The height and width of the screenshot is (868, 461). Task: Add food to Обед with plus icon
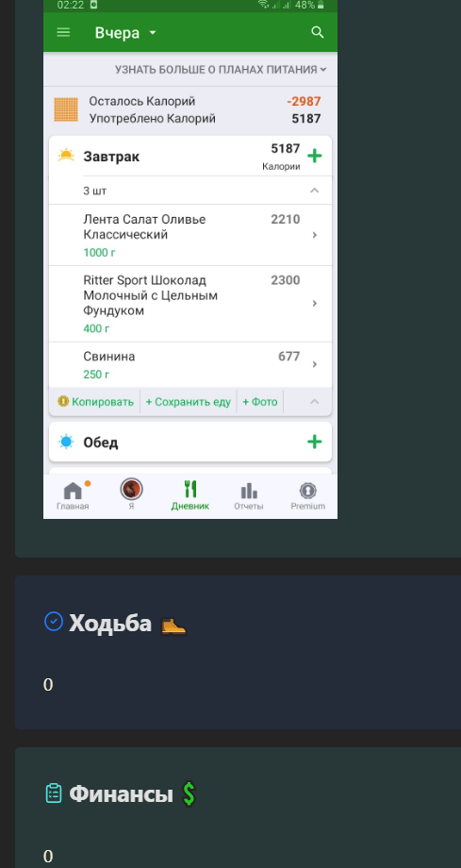tap(314, 442)
